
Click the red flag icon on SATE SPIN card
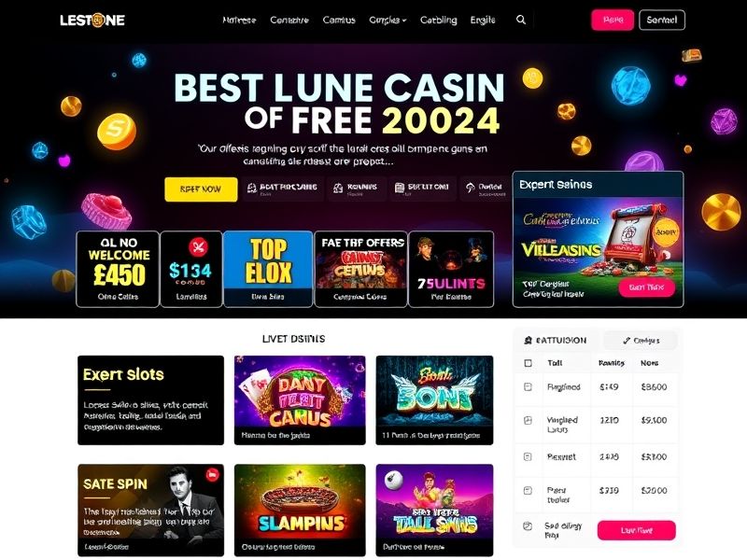point(212,474)
